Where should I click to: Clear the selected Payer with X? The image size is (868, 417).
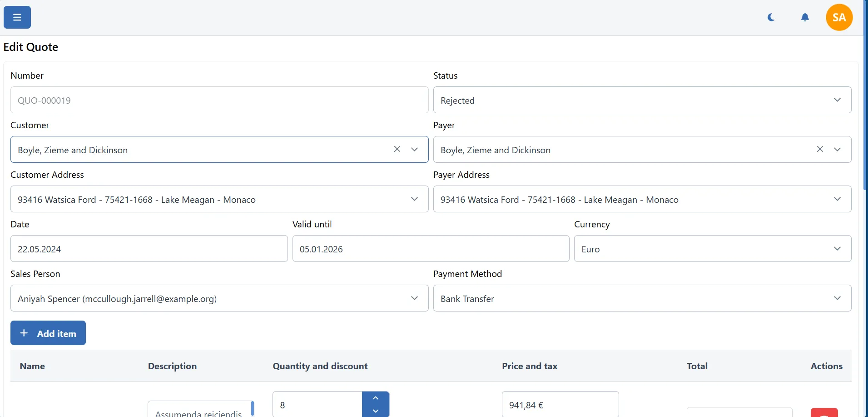click(820, 149)
